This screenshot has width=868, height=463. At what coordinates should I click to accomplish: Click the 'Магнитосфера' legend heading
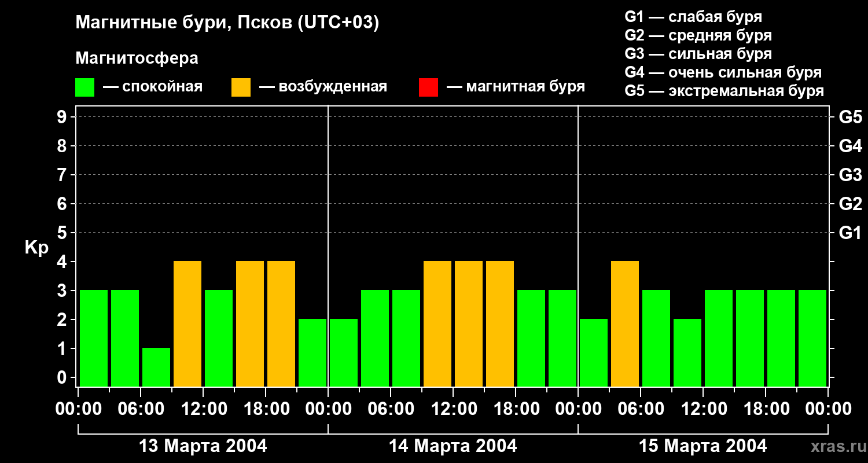(137, 58)
